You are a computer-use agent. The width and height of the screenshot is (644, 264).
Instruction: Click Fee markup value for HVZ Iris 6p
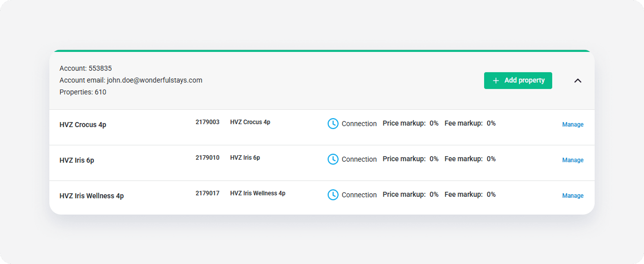491,159
